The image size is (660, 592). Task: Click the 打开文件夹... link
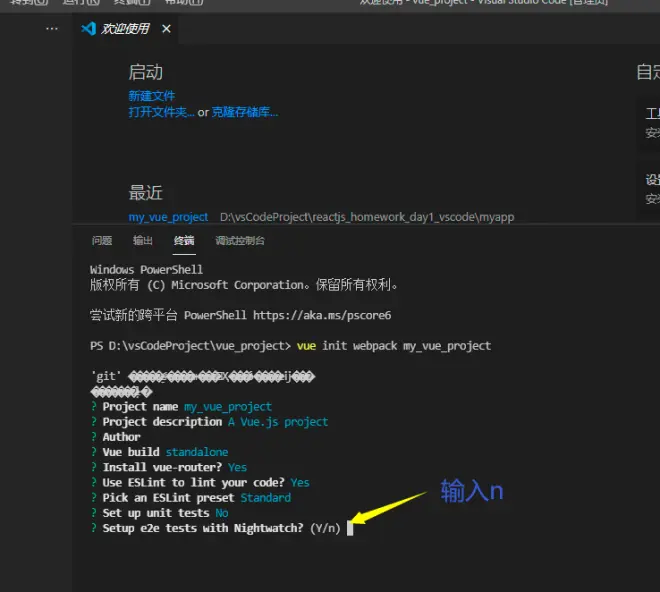pyautogui.click(x=161, y=112)
